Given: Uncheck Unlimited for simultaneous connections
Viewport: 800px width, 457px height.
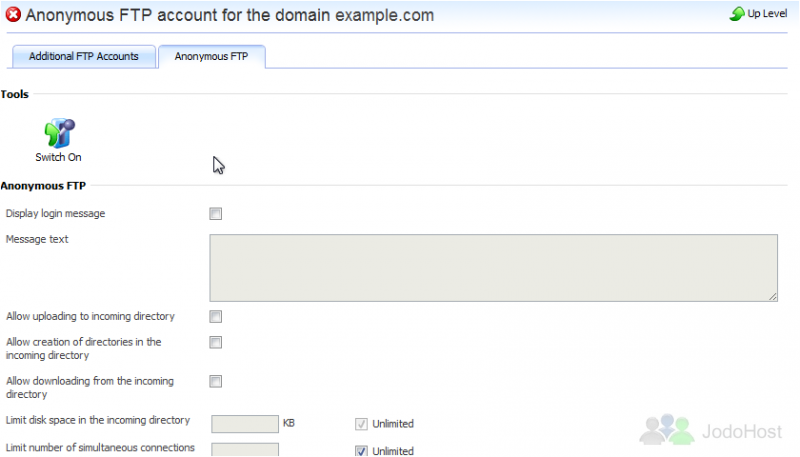Looking at the screenshot, I should pos(361,451).
